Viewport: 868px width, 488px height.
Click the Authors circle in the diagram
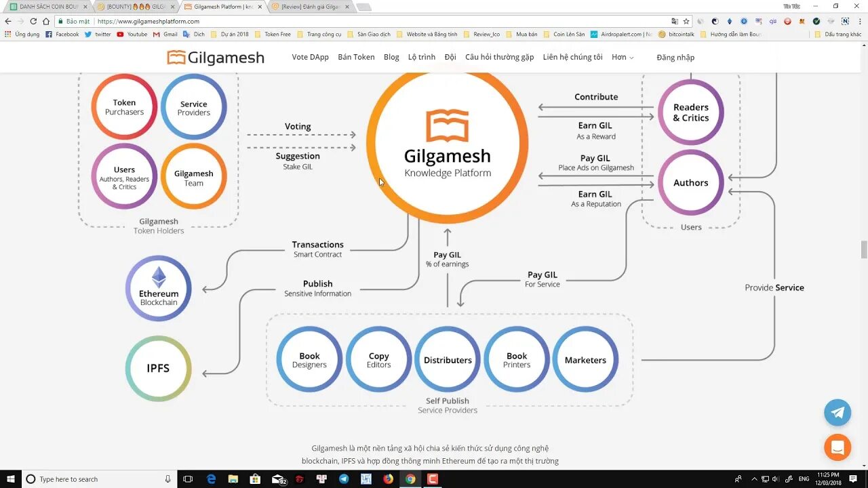[690, 183]
